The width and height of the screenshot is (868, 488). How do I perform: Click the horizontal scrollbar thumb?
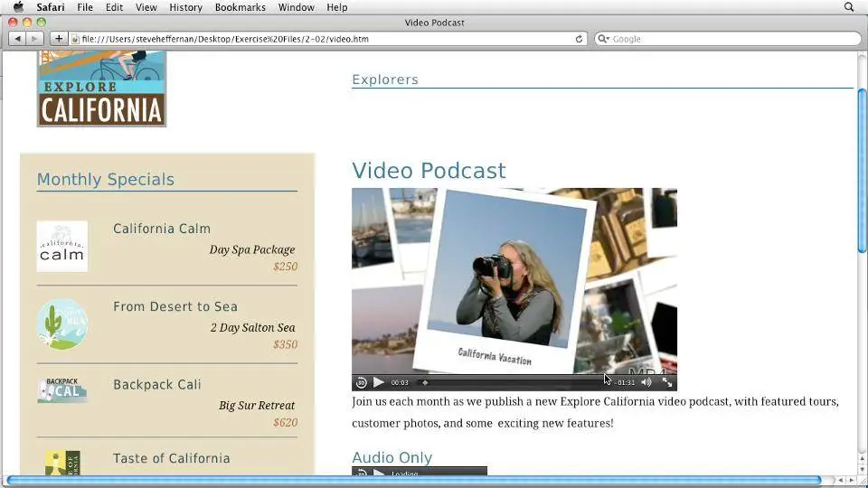point(413,480)
